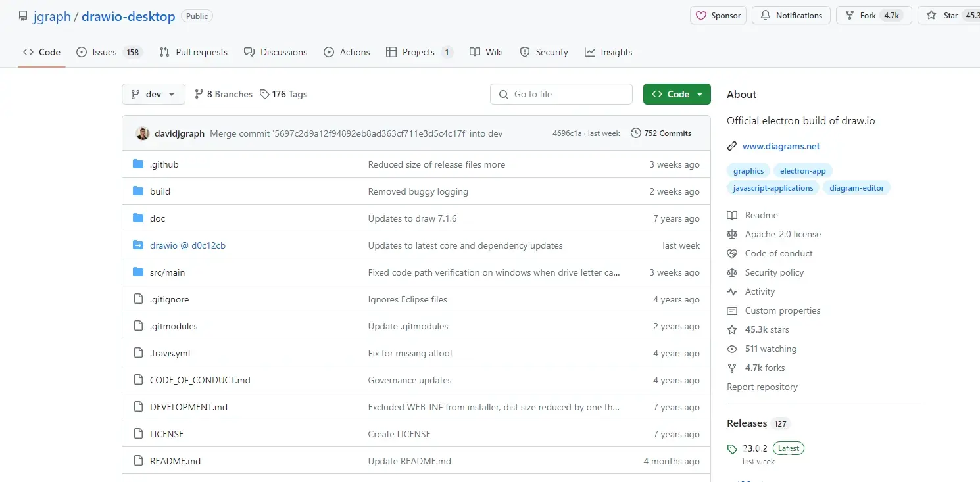
Task: Open the Issues tab
Action: click(x=109, y=52)
